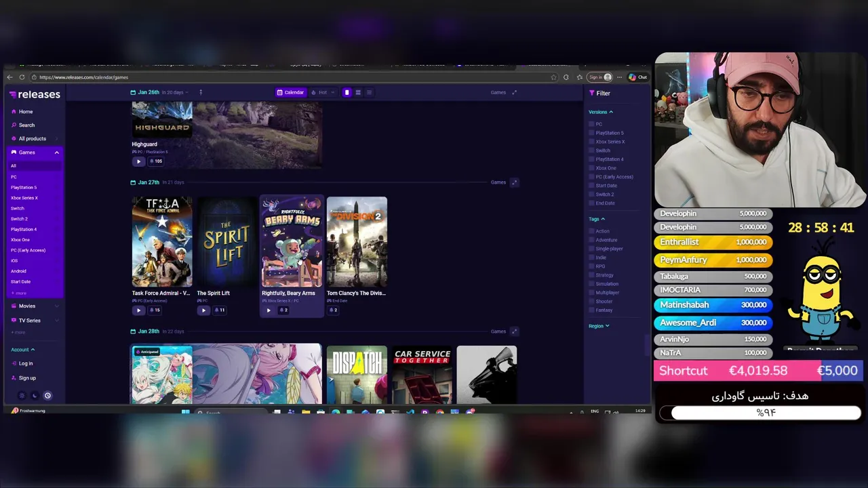Follow The Spirit Lift bell 11
Image resolution: width=868 pixels, height=488 pixels.
[x=220, y=310]
